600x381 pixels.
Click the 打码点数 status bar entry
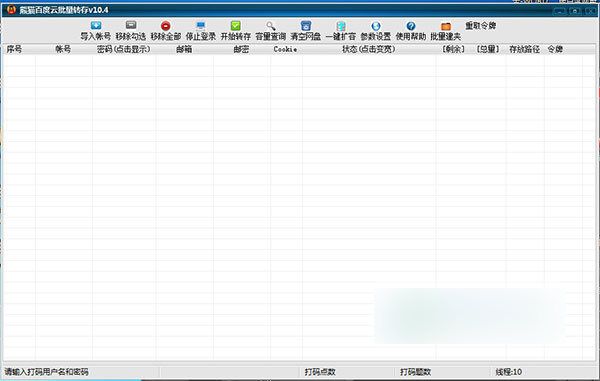tap(320, 372)
